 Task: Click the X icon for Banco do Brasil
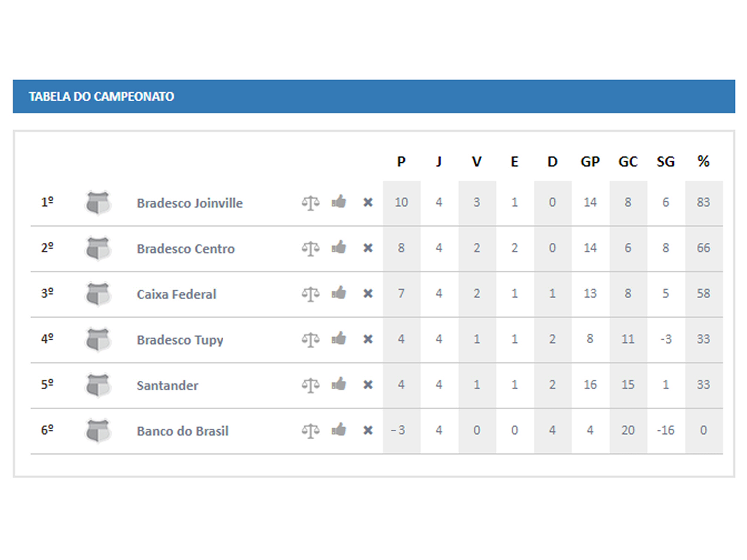click(x=368, y=430)
